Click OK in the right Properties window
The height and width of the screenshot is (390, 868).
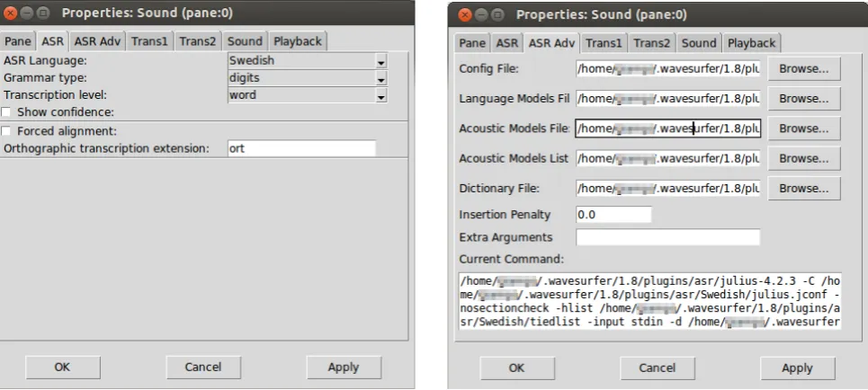[517, 368]
